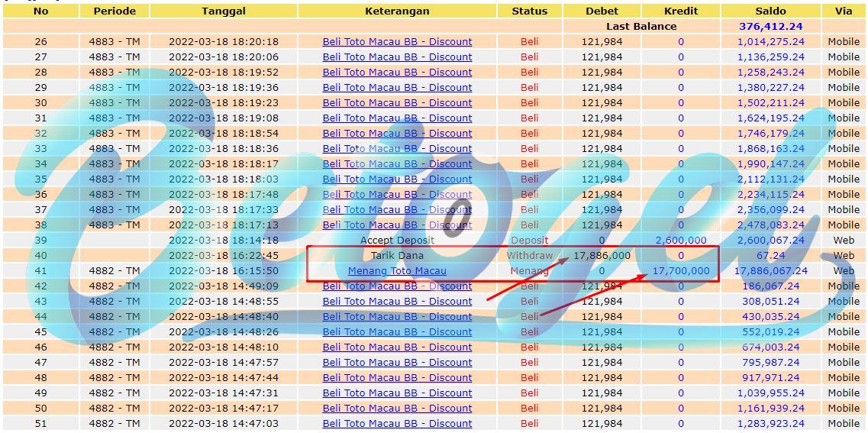Click saldo 1,014,275.24 in row 26

click(x=770, y=41)
